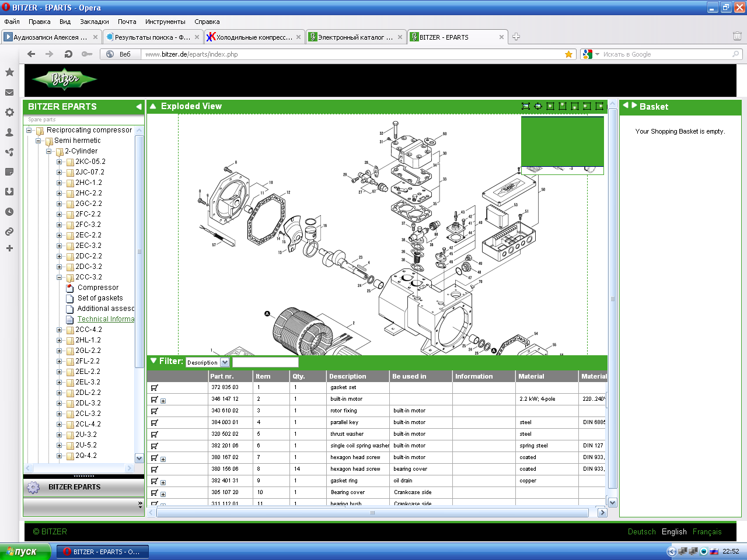This screenshot has width=747, height=560.
Task: Expand 2CC-4.2 tree node
Action: point(59,330)
